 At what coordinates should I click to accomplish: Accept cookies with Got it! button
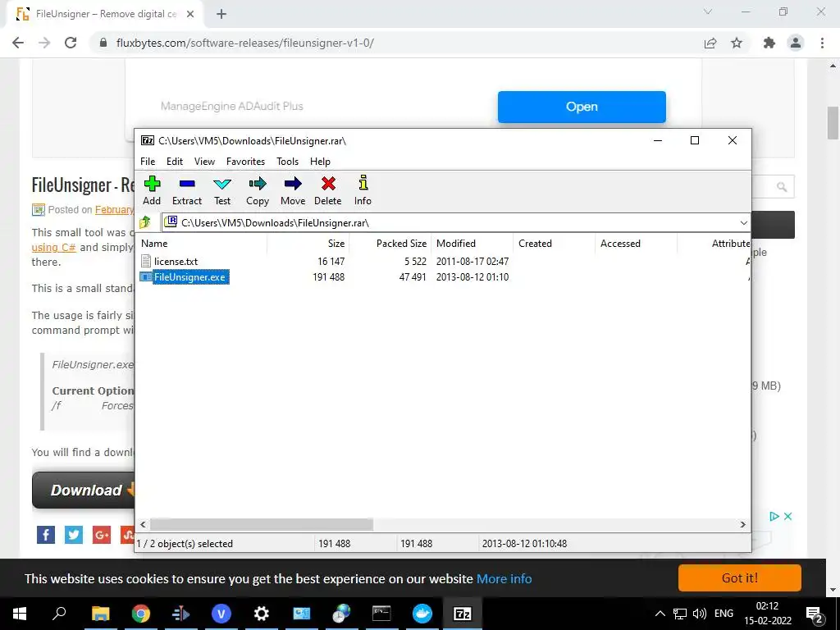pos(739,578)
